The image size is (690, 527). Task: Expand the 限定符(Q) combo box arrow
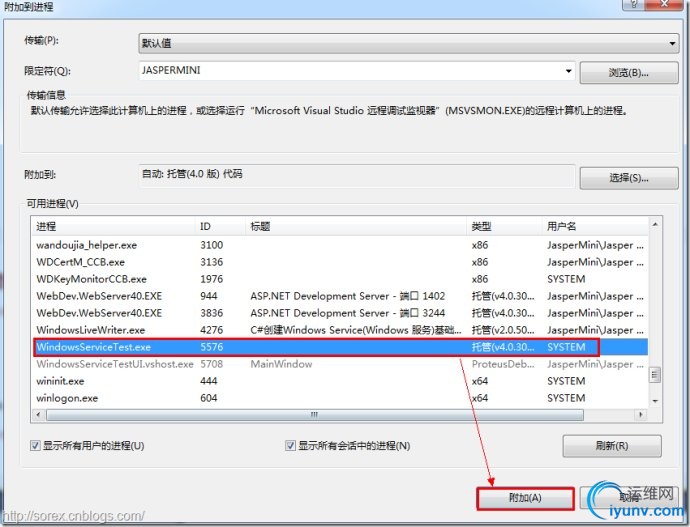(569, 71)
